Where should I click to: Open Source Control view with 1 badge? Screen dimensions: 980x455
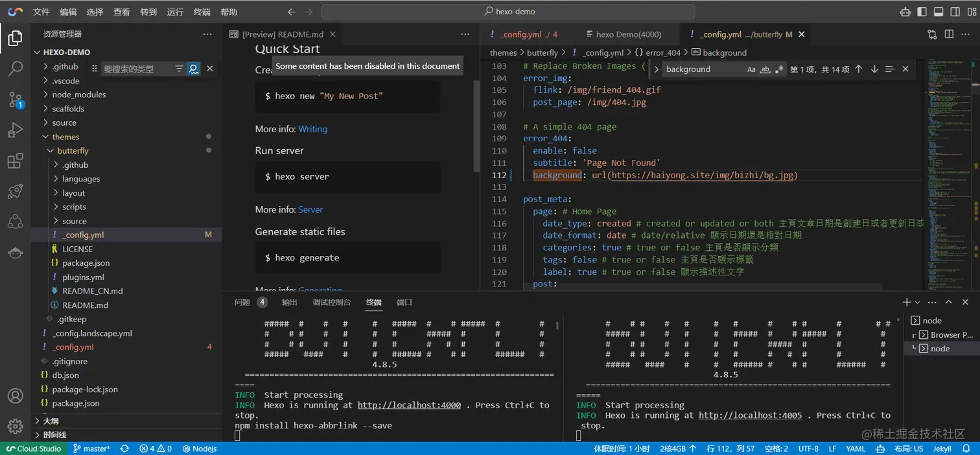click(x=16, y=99)
